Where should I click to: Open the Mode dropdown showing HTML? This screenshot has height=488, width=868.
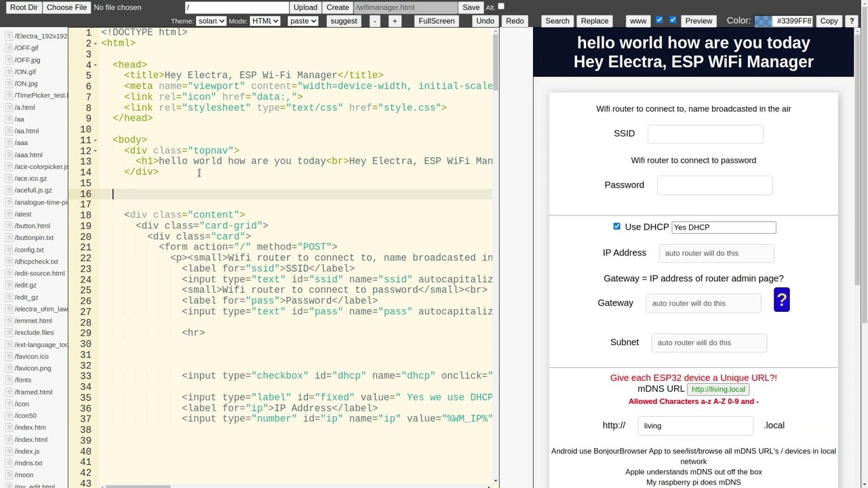pyautogui.click(x=265, y=21)
